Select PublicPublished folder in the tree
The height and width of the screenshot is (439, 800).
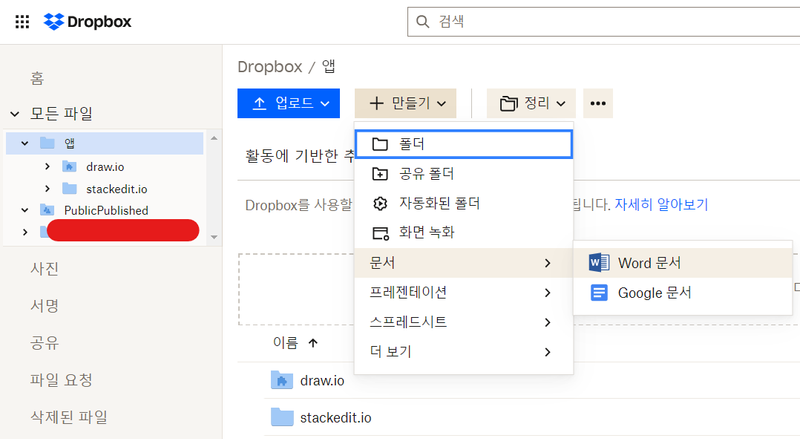[106, 210]
